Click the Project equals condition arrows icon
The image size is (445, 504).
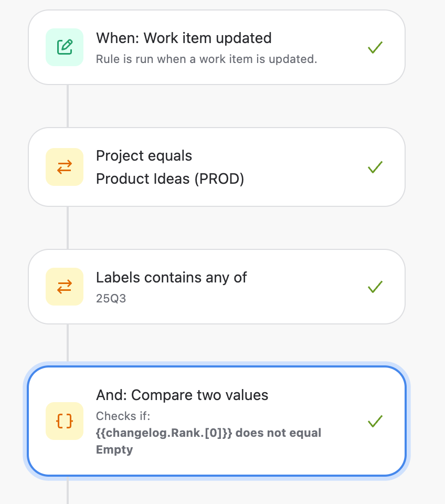65,167
